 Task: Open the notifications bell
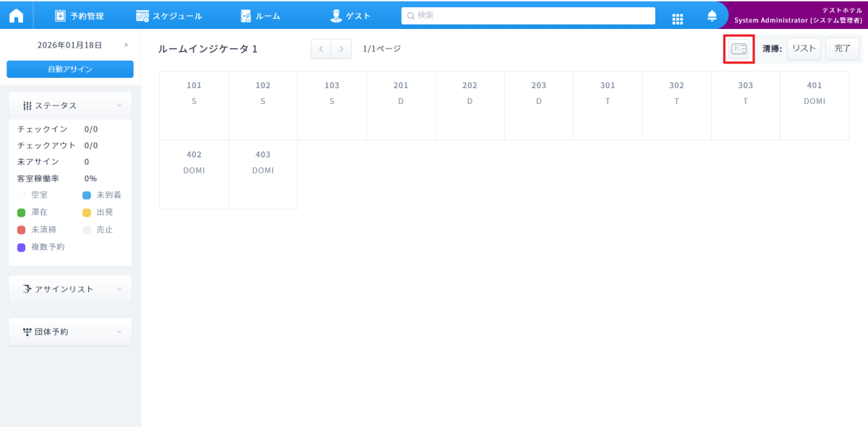coord(712,16)
